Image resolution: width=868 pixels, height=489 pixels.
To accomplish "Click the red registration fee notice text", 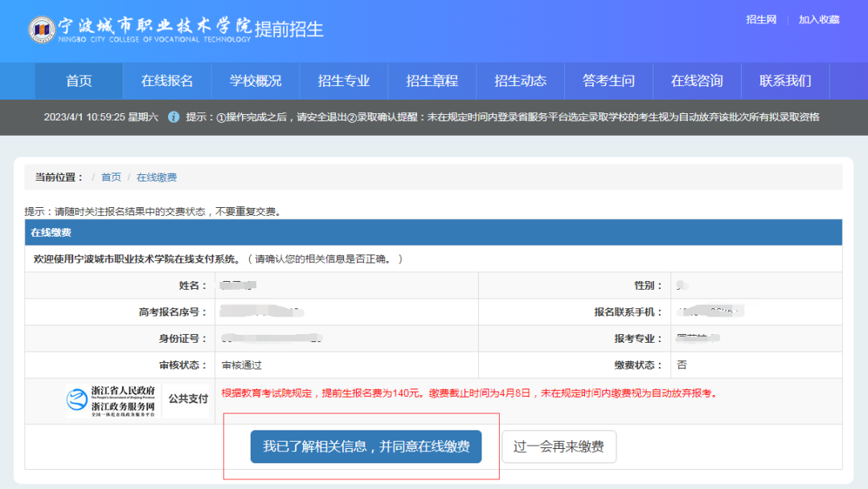I will coord(470,393).
